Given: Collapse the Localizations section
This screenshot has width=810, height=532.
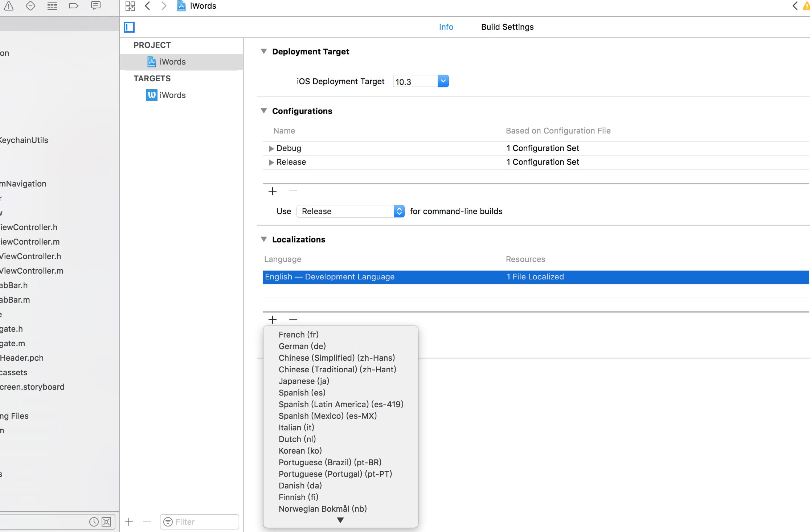Looking at the screenshot, I should [264, 239].
